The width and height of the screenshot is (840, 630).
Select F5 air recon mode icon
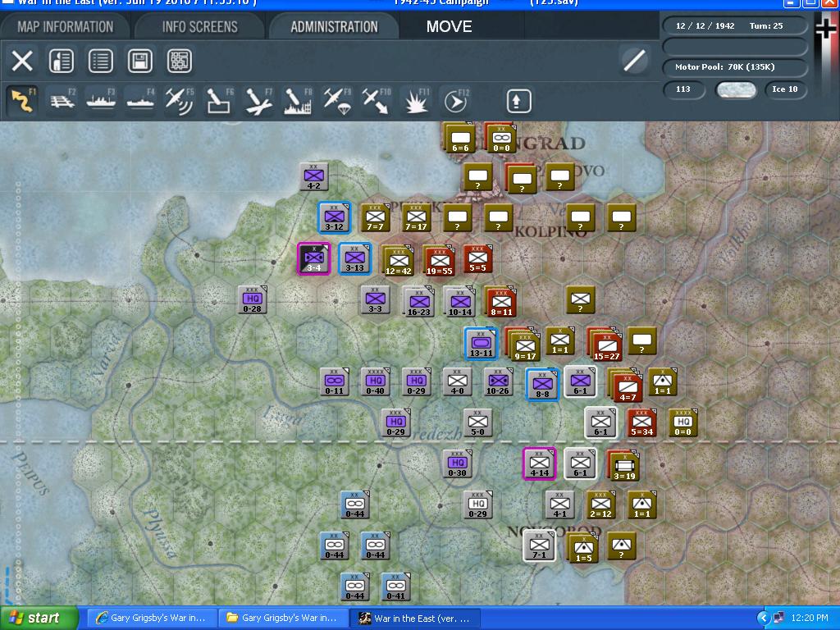pyautogui.click(x=180, y=101)
